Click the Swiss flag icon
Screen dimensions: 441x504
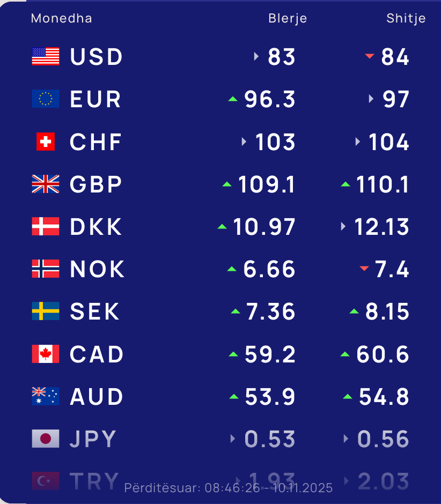coord(46,142)
